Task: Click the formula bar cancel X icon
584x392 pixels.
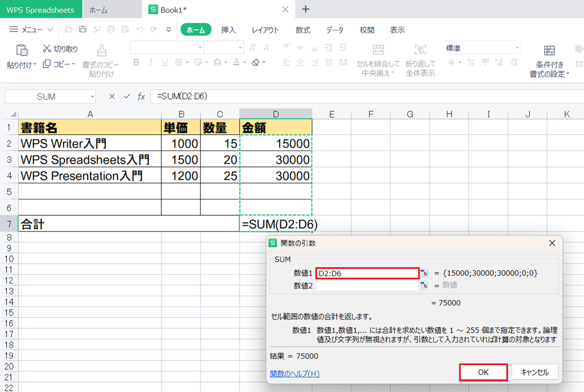Action: (x=112, y=96)
